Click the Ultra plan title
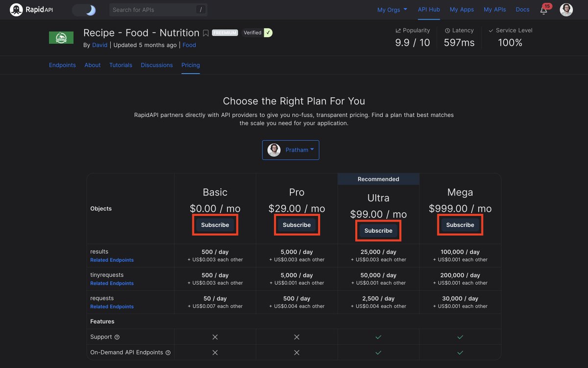Image resolution: width=588 pixels, height=368 pixels. pos(378,198)
